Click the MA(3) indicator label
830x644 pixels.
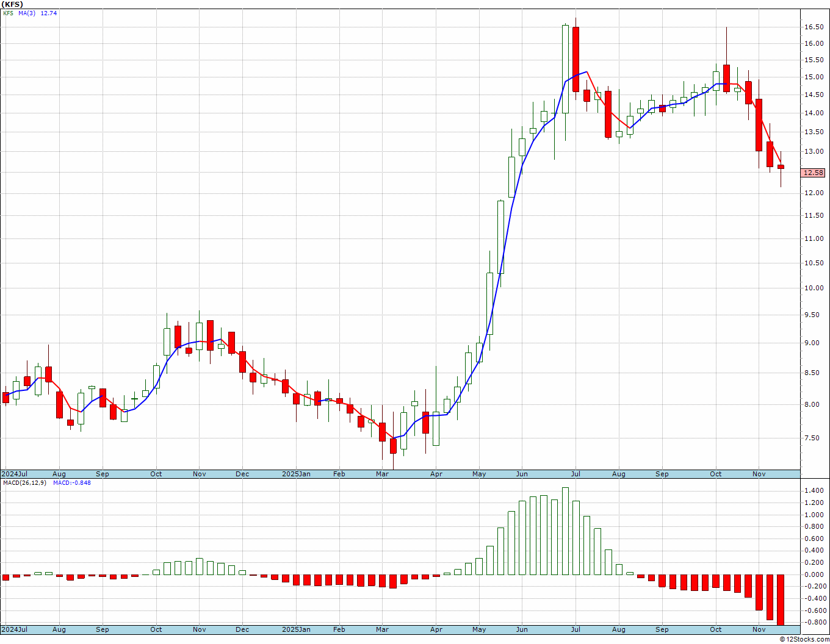tap(27, 13)
